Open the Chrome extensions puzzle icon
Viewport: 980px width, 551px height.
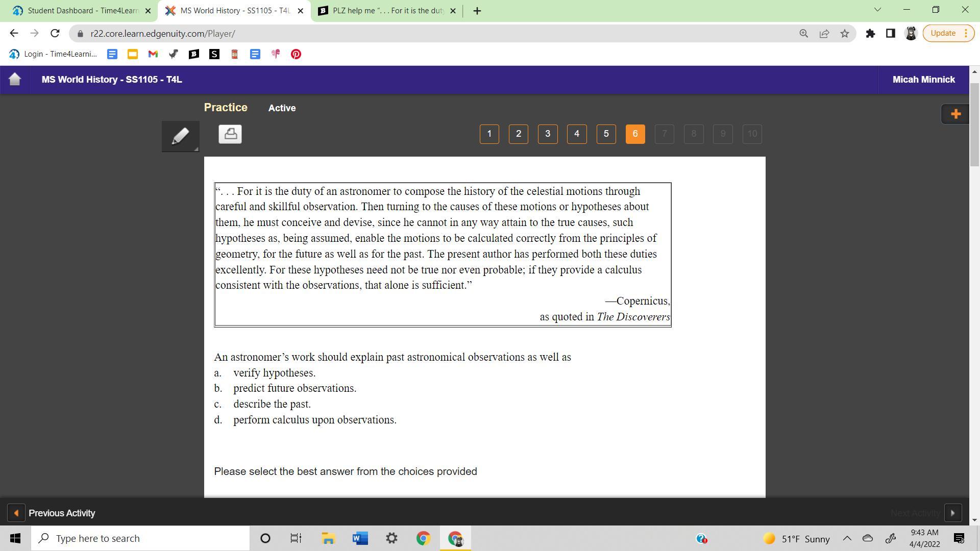[870, 34]
